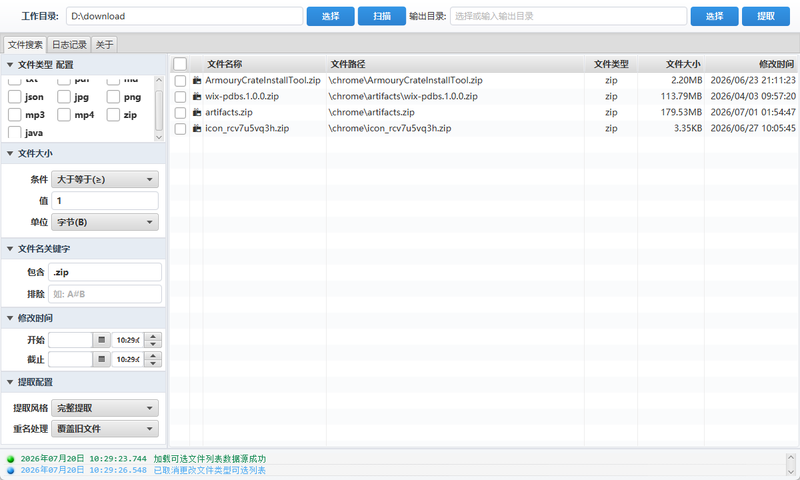The height and width of the screenshot is (480, 800).
Task: Click log panel scrollbar up arrow
Action: point(790,458)
